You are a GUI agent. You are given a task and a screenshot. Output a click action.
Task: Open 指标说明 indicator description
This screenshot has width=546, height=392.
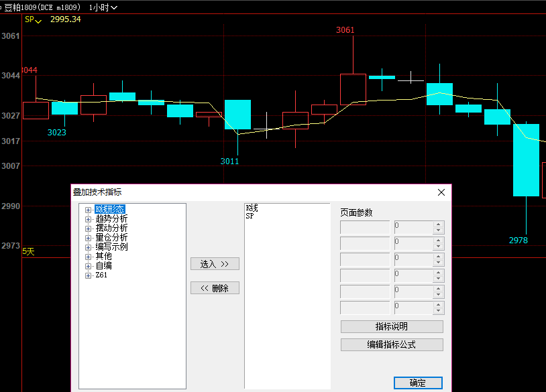(392, 327)
